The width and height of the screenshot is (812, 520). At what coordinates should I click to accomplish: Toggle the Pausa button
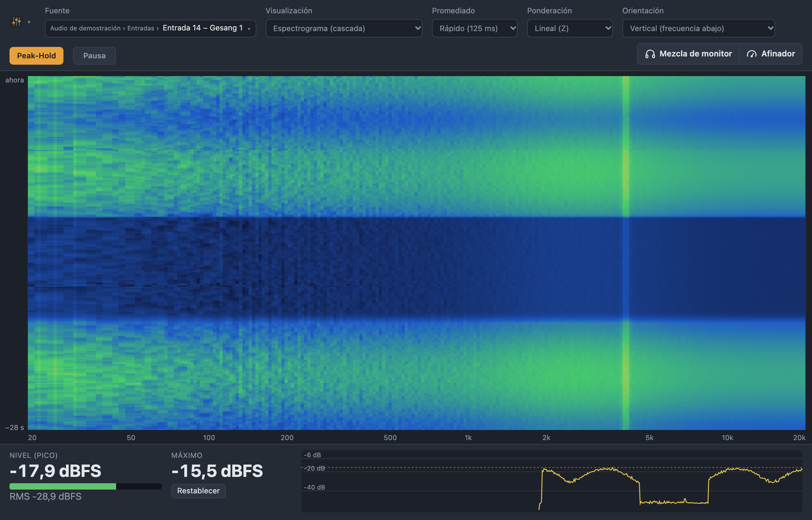click(94, 56)
